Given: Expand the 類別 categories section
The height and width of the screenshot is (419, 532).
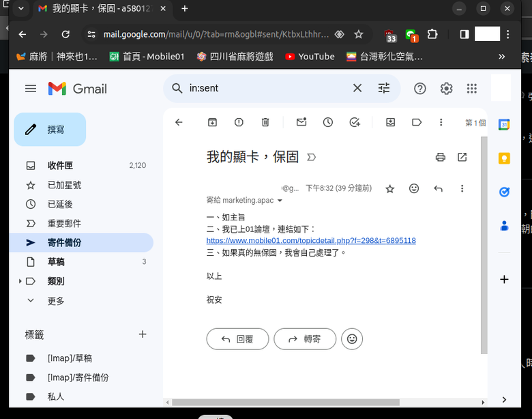Looking at the screenshot, I should 20,281.
